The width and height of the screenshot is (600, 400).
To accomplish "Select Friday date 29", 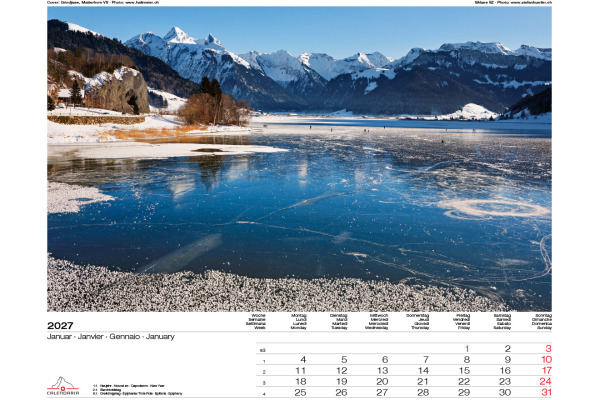I will pos(464,393).
